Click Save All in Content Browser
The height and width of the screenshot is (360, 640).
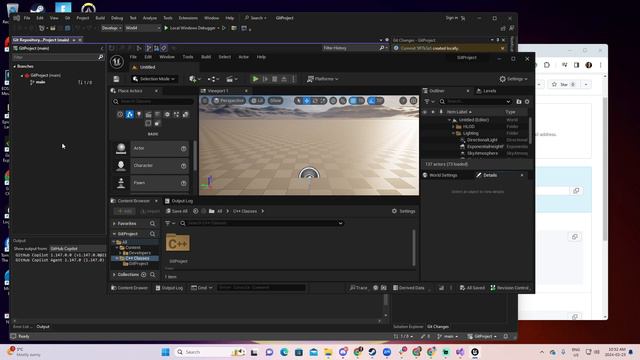[x=177, y=211]
